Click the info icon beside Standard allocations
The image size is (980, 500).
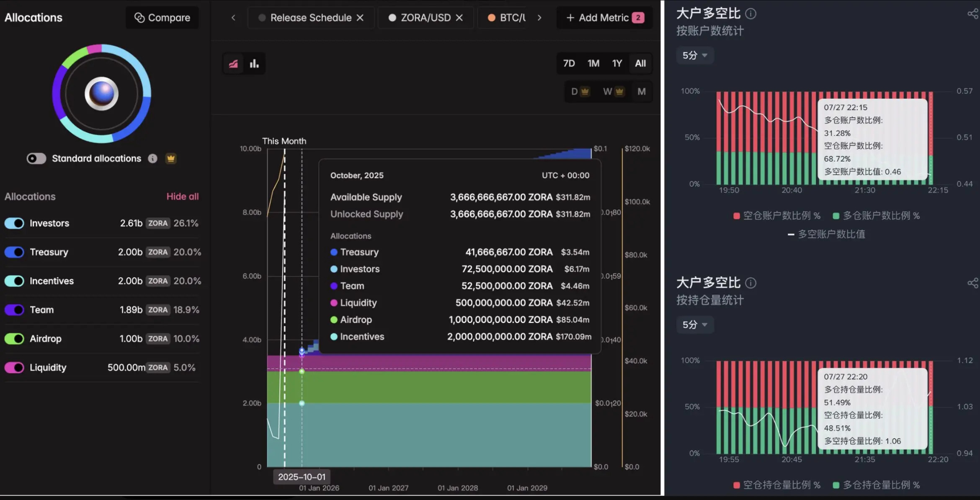pyautogui.click(x=152, y=158)
